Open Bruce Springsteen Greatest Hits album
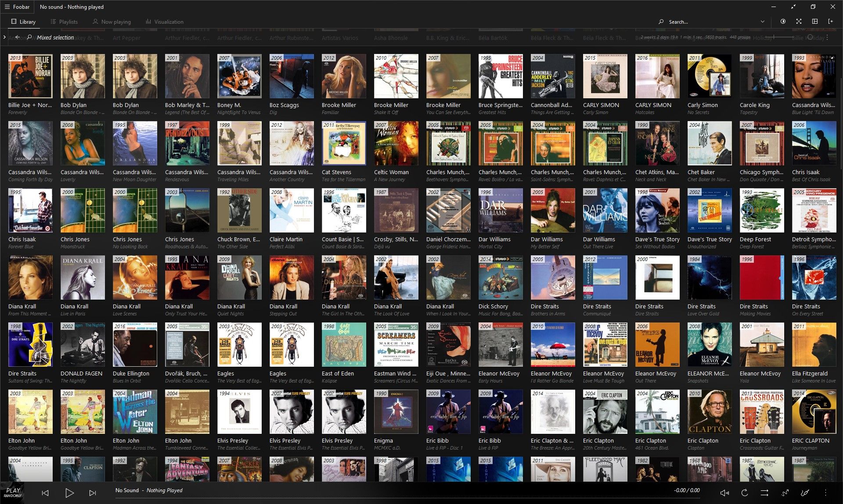The height and width of the screenshot is (504, 843). [x=501, y=76]
